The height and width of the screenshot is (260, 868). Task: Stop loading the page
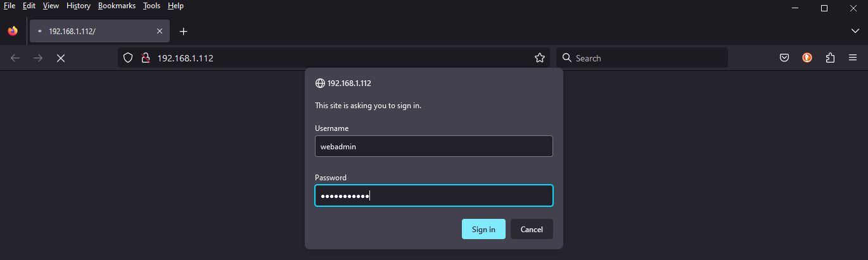pos(60,58)
